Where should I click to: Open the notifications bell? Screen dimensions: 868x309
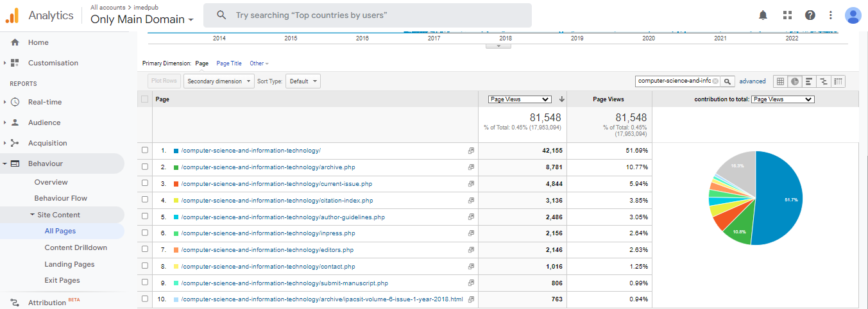pos(763,15)
